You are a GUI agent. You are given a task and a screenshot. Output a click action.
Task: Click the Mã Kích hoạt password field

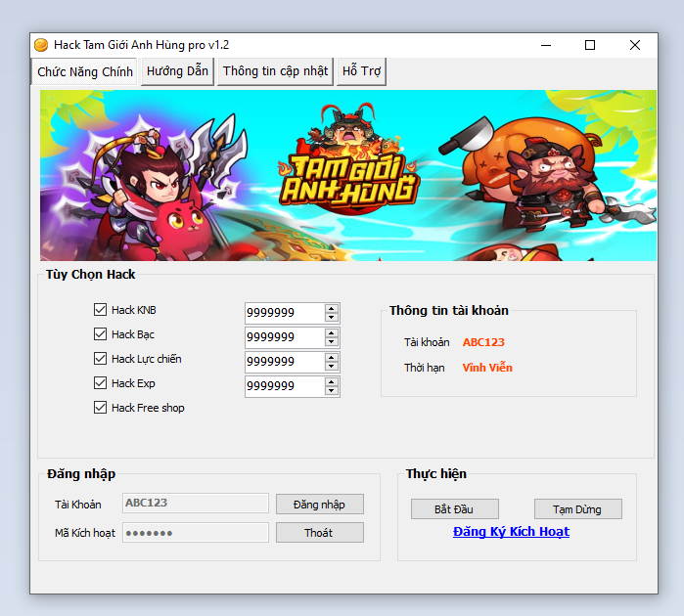coord(195,533)
